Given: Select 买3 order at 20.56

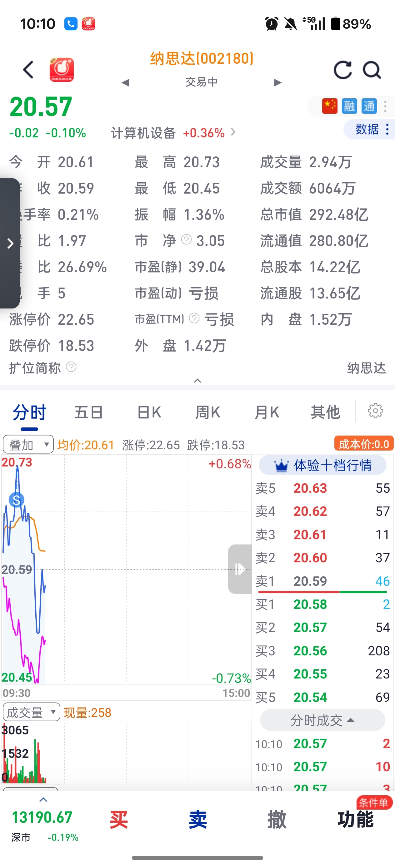Looking at the screenshot, I should point(322,651).
